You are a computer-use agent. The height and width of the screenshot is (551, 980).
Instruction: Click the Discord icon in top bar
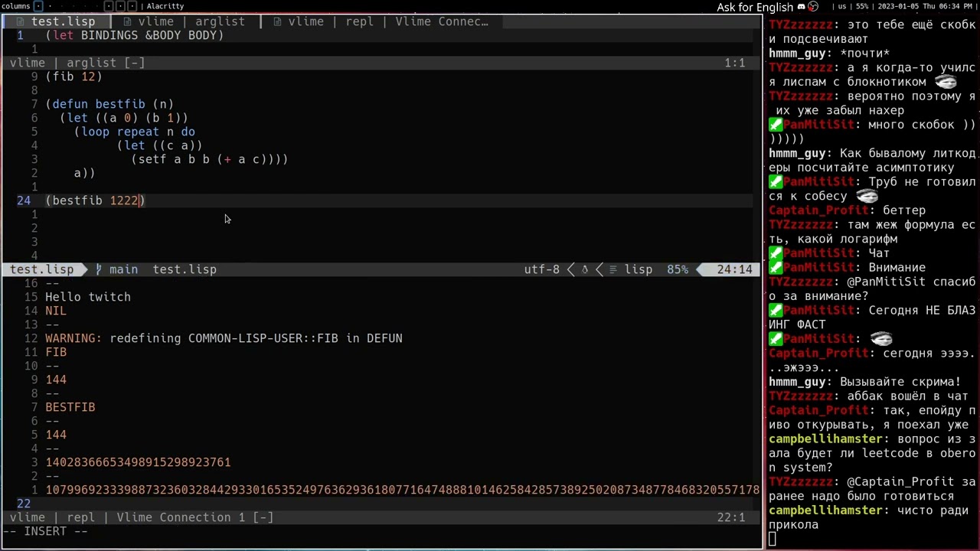[802, 7]
